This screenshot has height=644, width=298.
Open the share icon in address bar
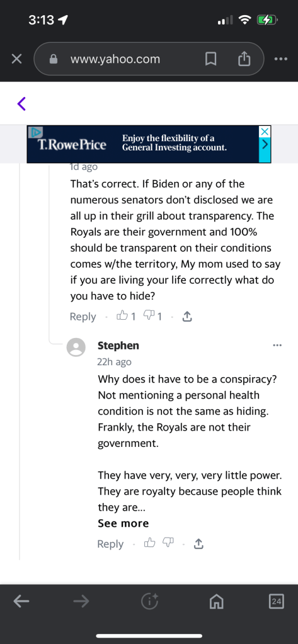(244, 59)
